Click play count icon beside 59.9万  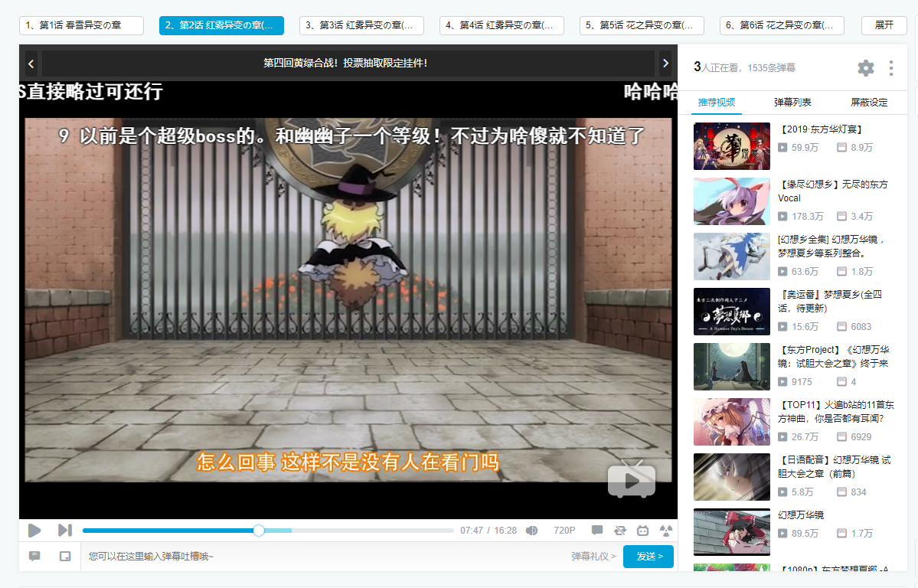(782, 148)
